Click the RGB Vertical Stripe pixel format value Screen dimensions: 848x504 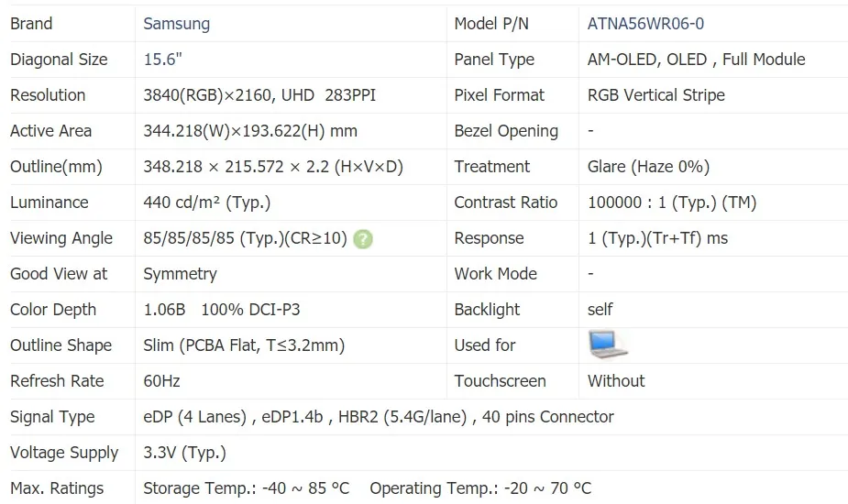pyautogui.click(x=655, y=95)
